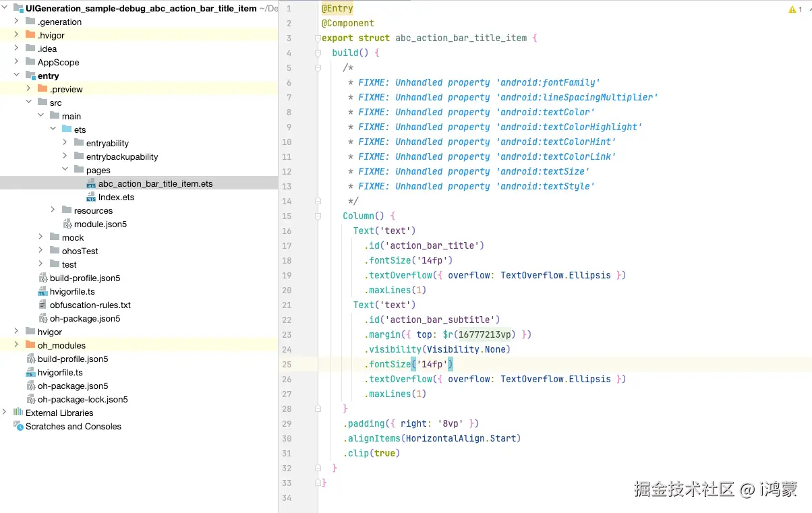Click the Index.ets file icon

coord(91,197)
